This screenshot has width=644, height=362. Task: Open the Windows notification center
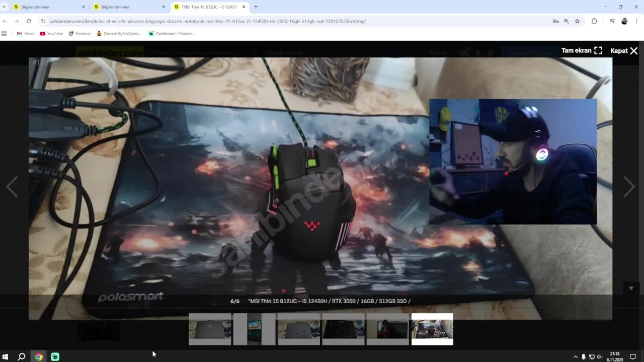(633, 357)
